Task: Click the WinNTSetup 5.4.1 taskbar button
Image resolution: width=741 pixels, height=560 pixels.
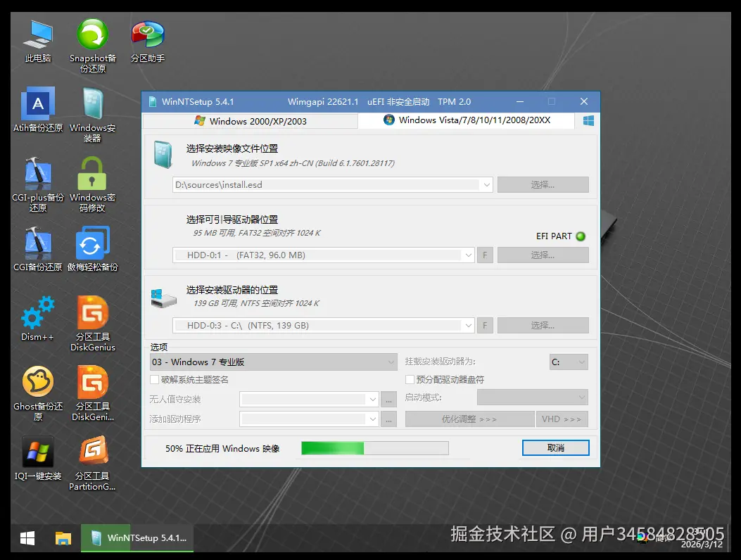Action: coord(137,538)
